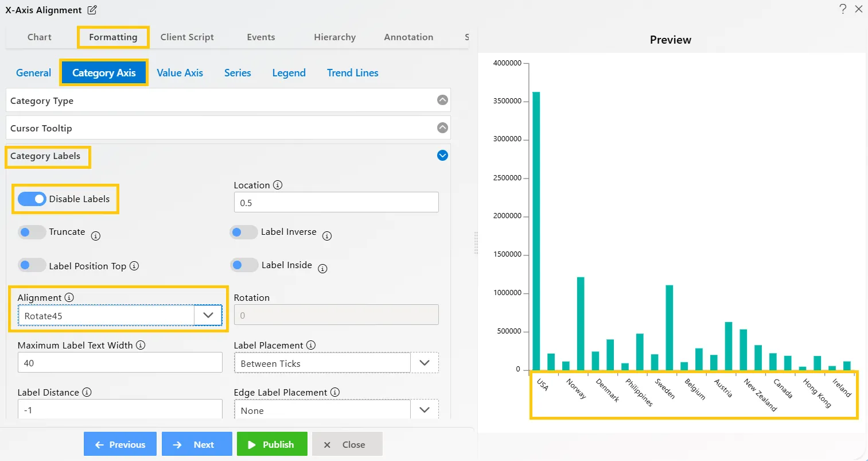Open the help question mark icon
This screenshot has width=868, height=461.
coord(843,9)
